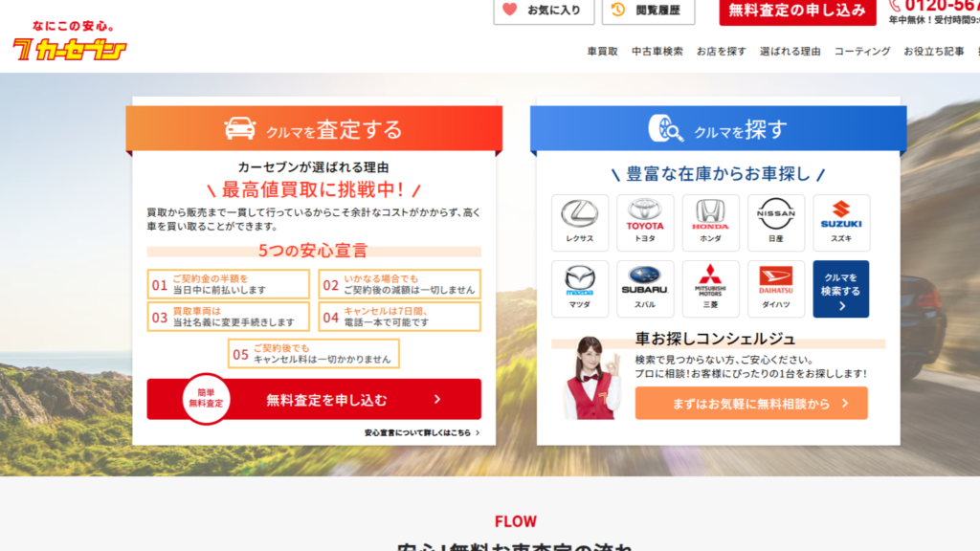Expand クルマを検索する blue tile
980x551 pixels.
841,289
